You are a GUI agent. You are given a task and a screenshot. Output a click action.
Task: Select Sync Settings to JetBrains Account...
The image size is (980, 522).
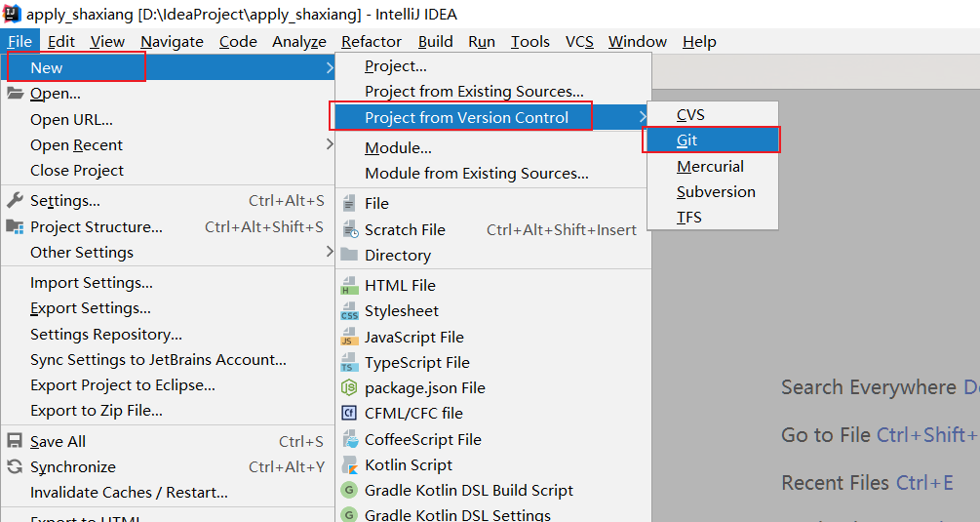tap(168, 359)
